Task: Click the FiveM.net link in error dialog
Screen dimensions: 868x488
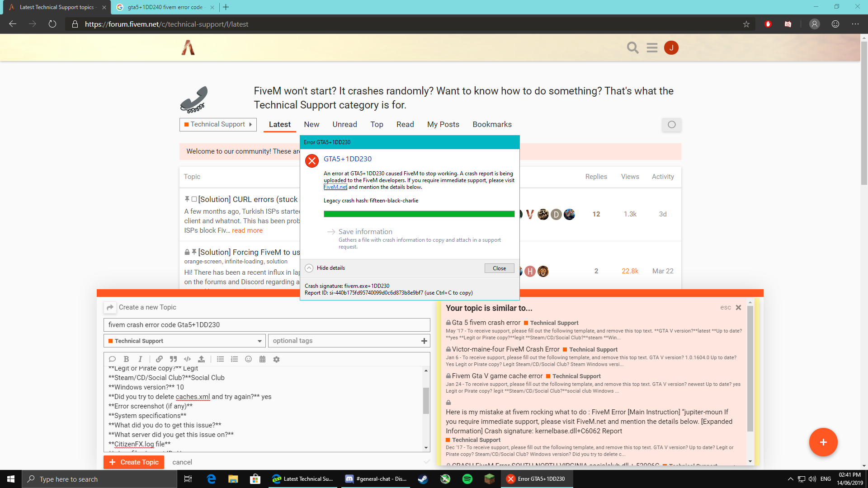Action: (x=335, y=187)
